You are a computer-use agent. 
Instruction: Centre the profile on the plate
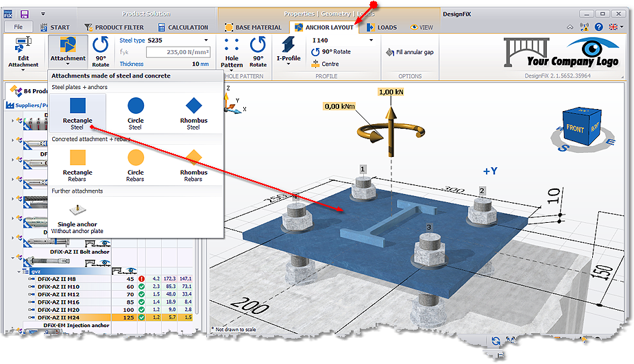(325, 64)
